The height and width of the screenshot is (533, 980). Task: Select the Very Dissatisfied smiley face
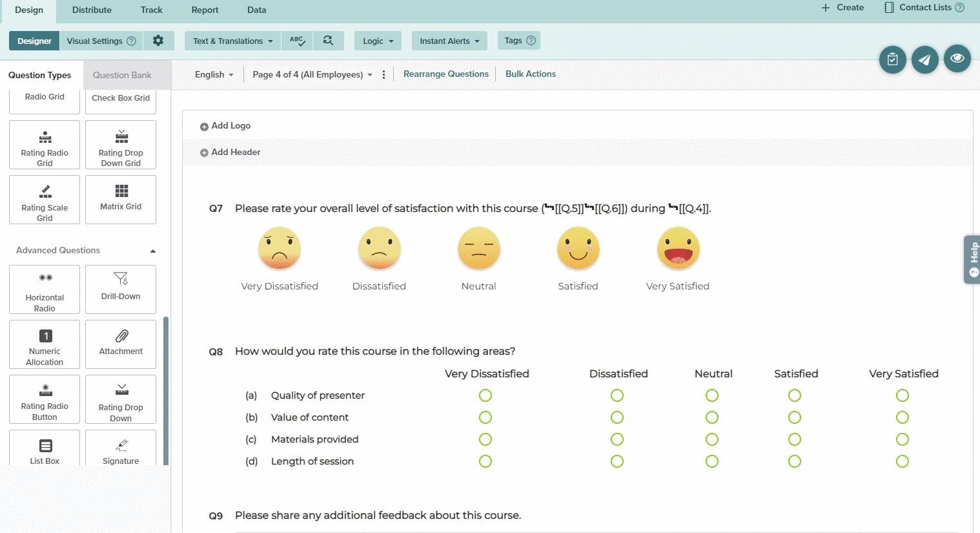280,248
